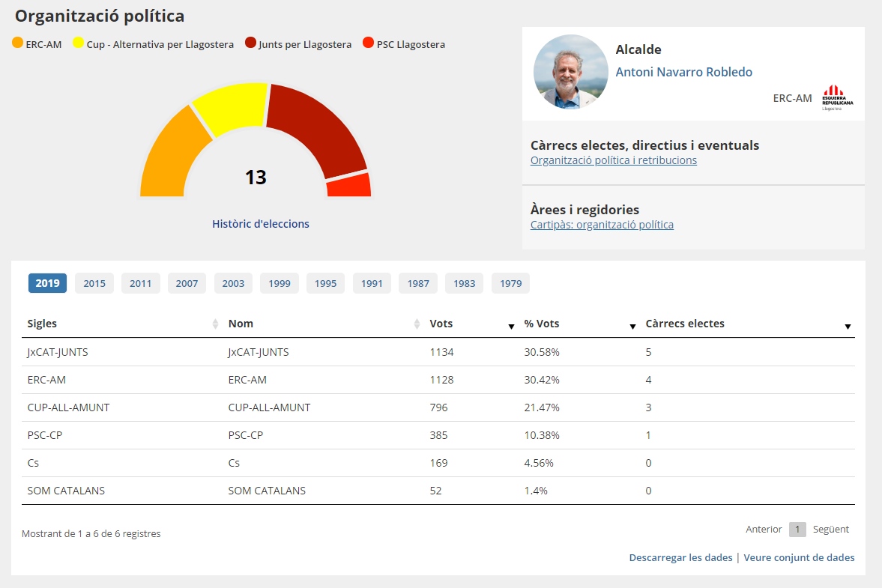Screen dimensions: 882x588
Task: Sort table by Sigles column arrows
Action: pos(216,324)
